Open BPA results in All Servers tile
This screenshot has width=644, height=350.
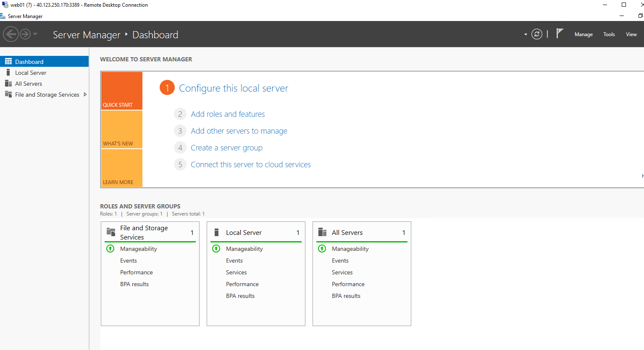346,296
